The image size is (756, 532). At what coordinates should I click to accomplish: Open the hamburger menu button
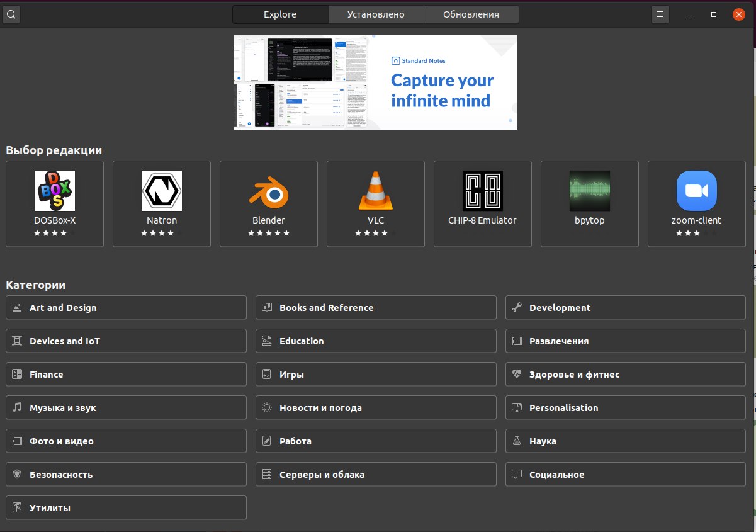tap(660, 14)
